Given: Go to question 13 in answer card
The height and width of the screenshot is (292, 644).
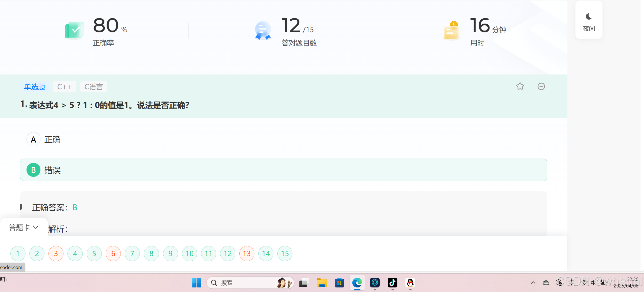Looking at the screenshot, I should point(247,253).
